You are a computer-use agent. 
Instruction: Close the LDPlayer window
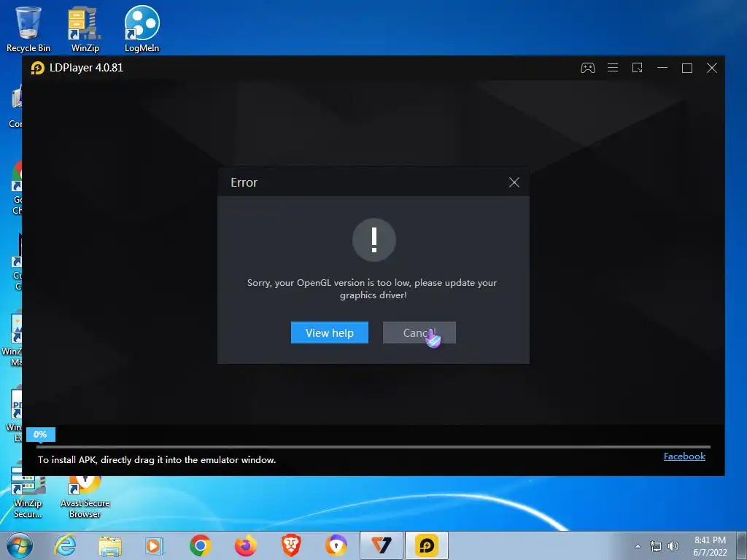pyautogui.click(x=712, y=68)
